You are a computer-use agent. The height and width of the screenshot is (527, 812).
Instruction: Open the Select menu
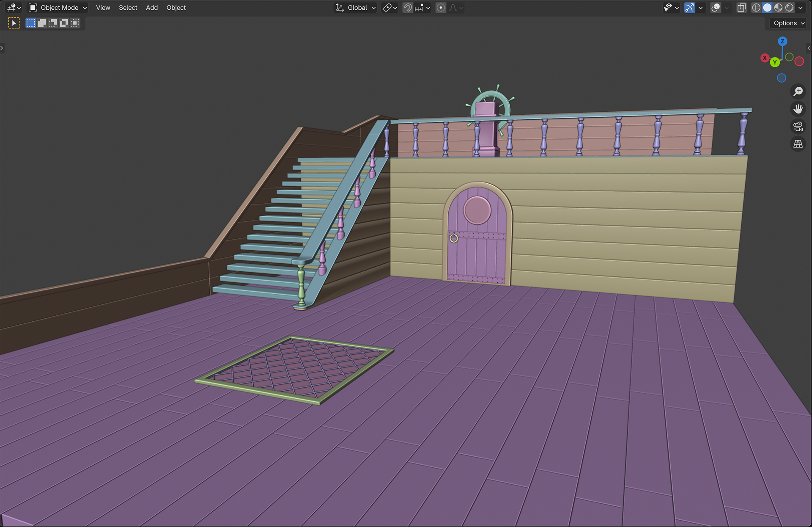(128, 8)
